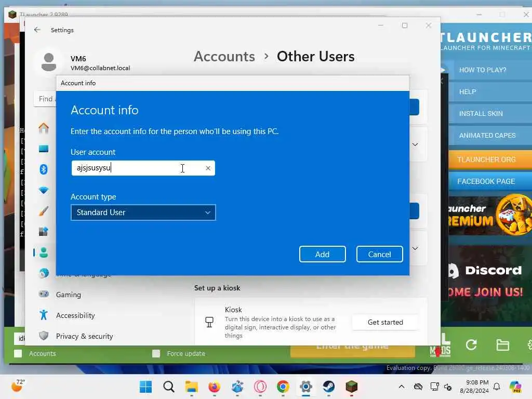Screen dimensions: 532x399
Task: Open Apps sidebar icon
Action: tap(44, 232)
